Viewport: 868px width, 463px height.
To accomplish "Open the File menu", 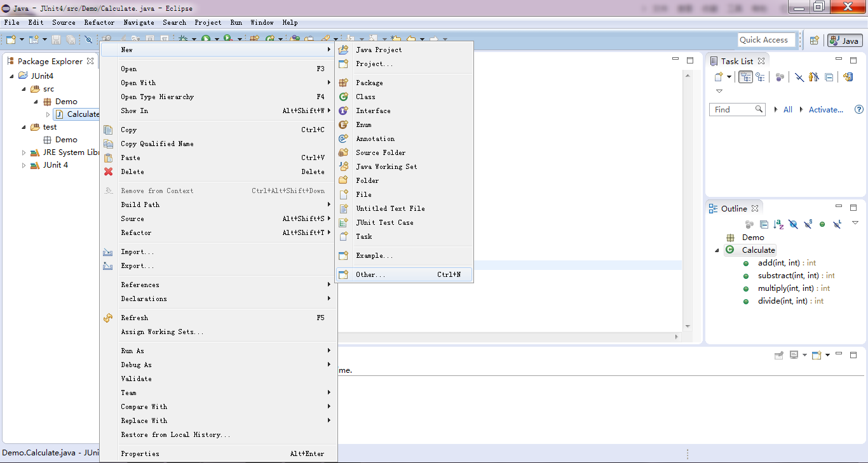I will click(12, 22).
